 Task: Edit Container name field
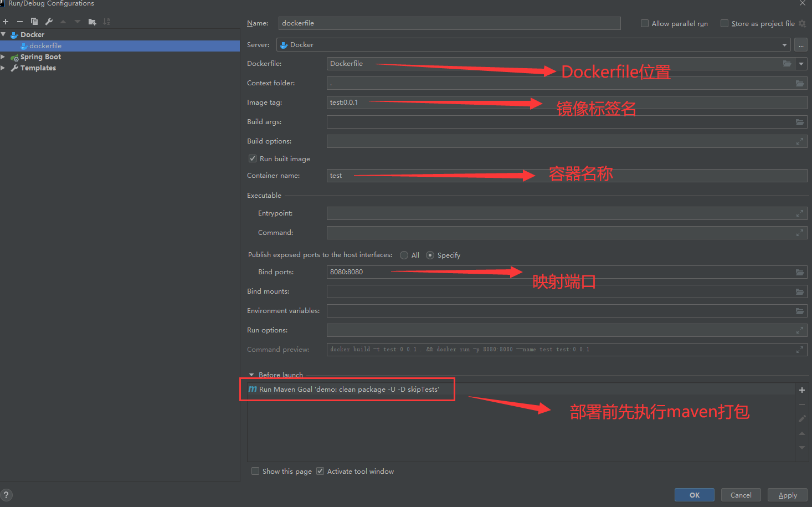coord(567,176)
